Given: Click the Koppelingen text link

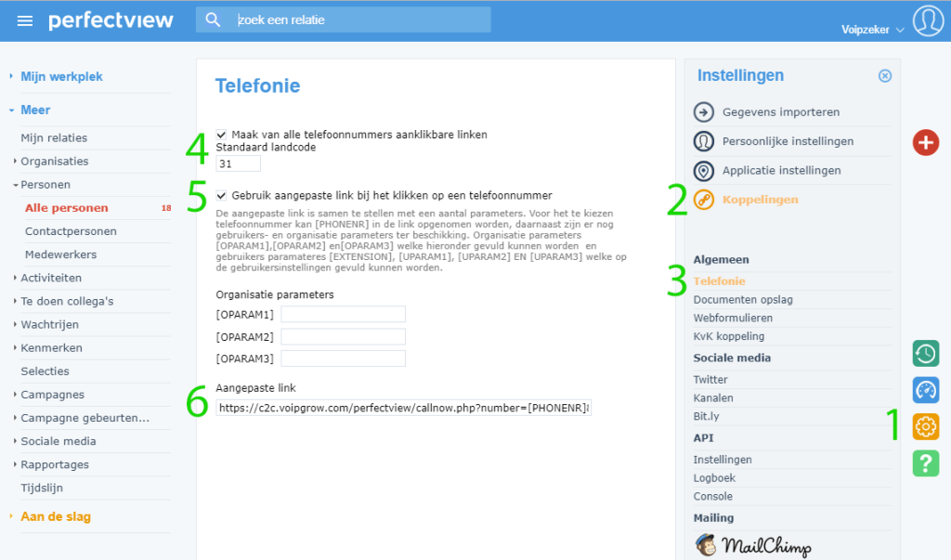Looking at the screenshot, I should 760,200.
